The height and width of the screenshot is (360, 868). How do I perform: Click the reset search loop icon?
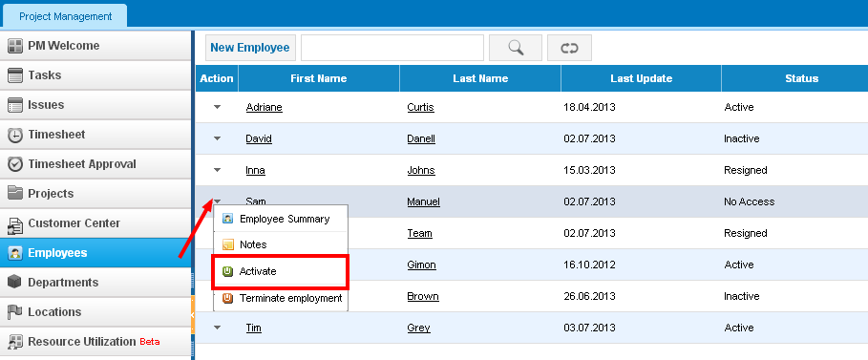click(569, 48)
